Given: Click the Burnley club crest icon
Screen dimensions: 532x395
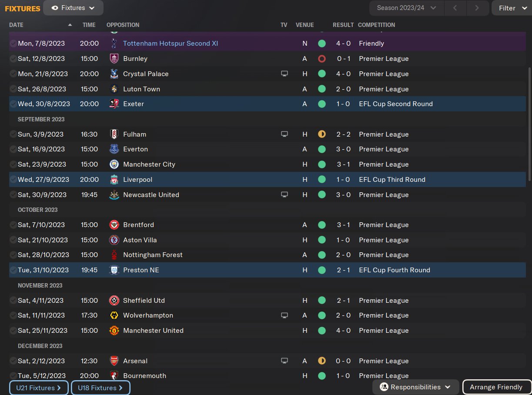Looking at the screenshot, I should point(114,59).
